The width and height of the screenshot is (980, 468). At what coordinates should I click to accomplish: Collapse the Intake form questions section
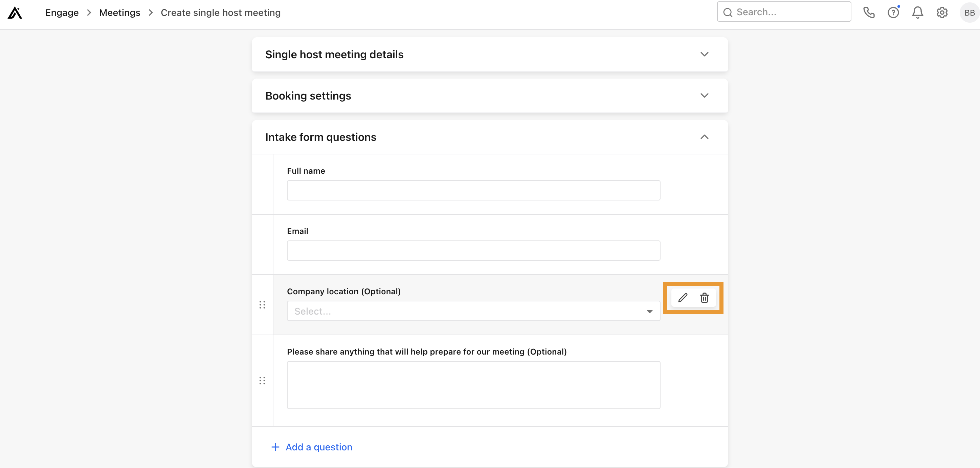pyautogui.click(x=705, y=137)
